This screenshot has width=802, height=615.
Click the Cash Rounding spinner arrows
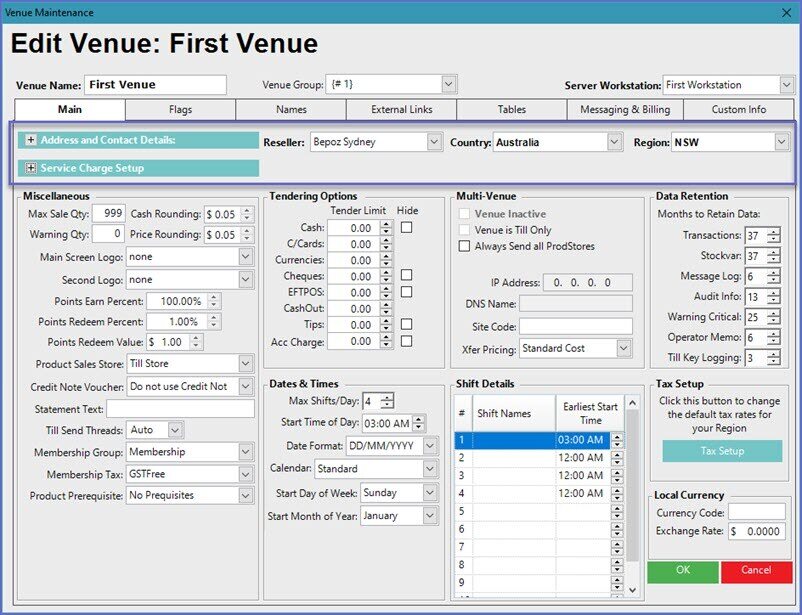(x=247, y=214)
